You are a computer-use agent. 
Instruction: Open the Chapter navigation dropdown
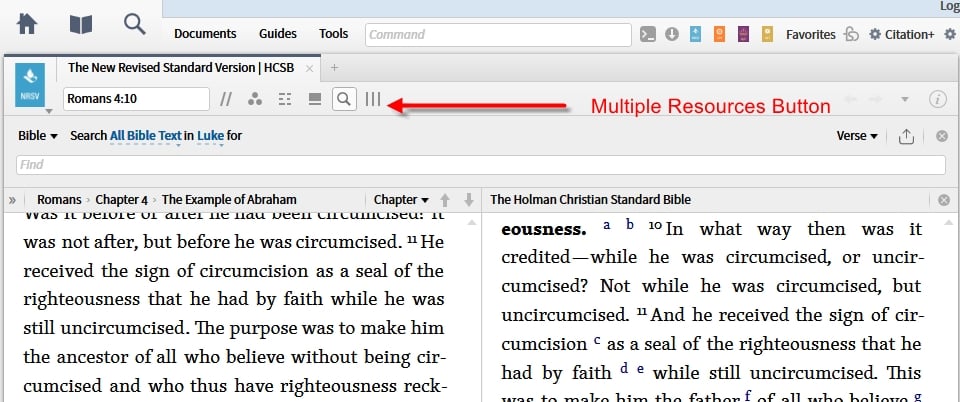pyautogui.click(x=401, y=199)
